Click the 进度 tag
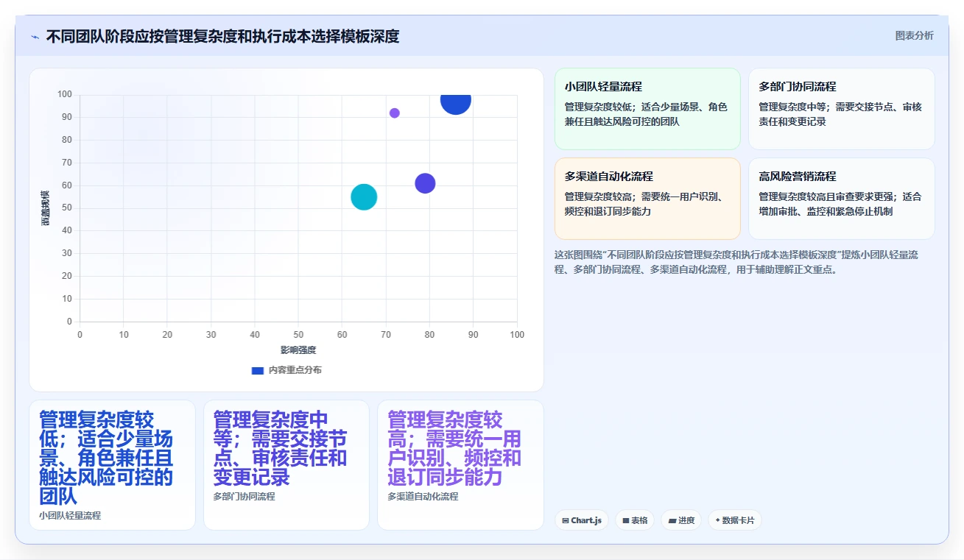The height and width of the screenshot is (560, 964). tap(681, 520)
